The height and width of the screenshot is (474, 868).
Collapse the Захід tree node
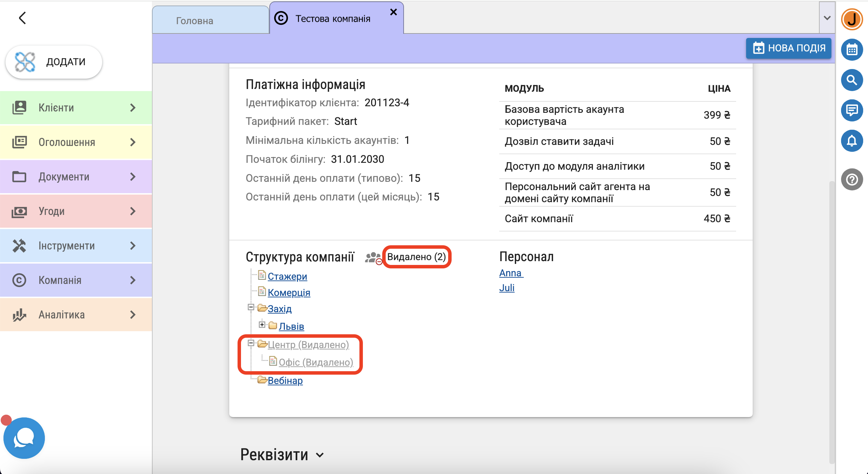251,307
